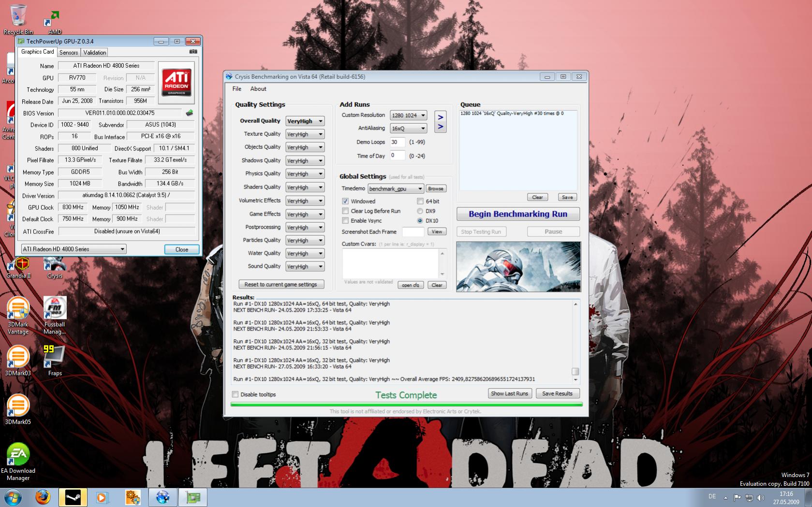Toggle the Windowed checkbox
This screenshot has height=507, width=812.
pos(345,201)
